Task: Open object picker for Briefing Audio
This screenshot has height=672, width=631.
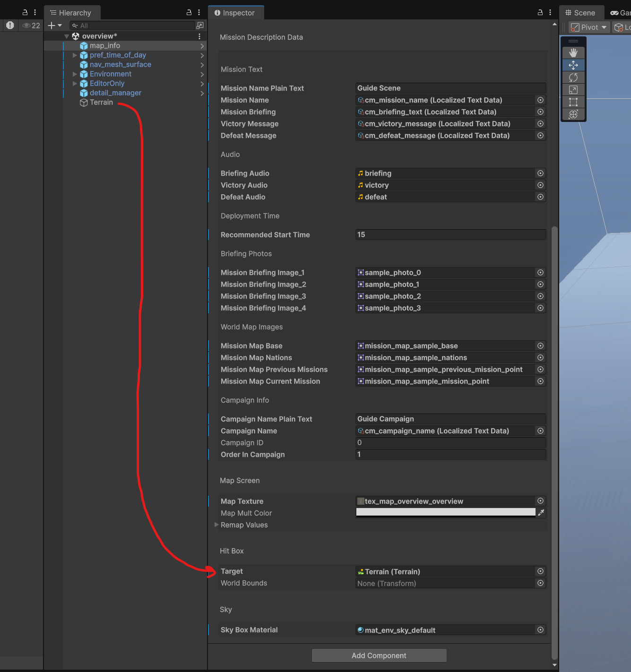Action: click(541, 173)
